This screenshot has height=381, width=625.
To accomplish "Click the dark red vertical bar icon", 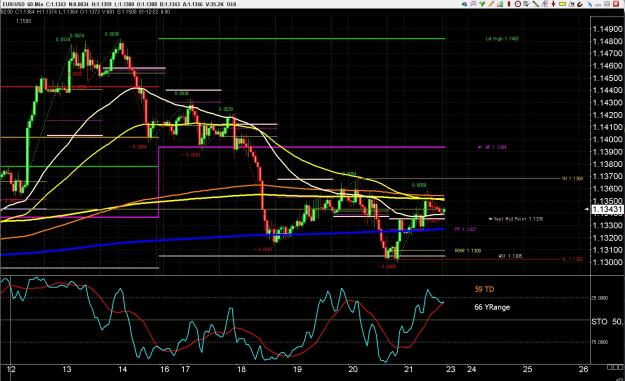I will (x=509, y=4).
